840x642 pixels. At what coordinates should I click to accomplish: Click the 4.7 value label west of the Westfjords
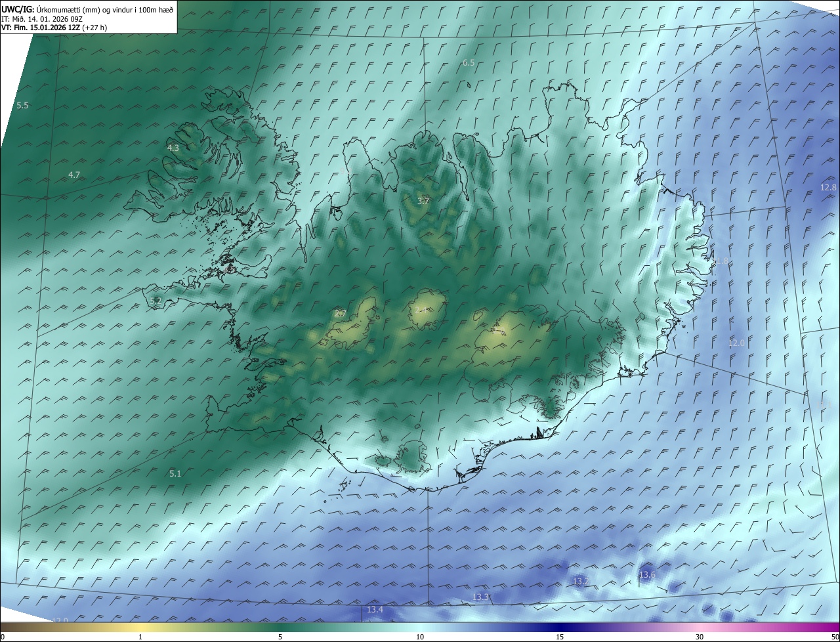coord(74,175)
